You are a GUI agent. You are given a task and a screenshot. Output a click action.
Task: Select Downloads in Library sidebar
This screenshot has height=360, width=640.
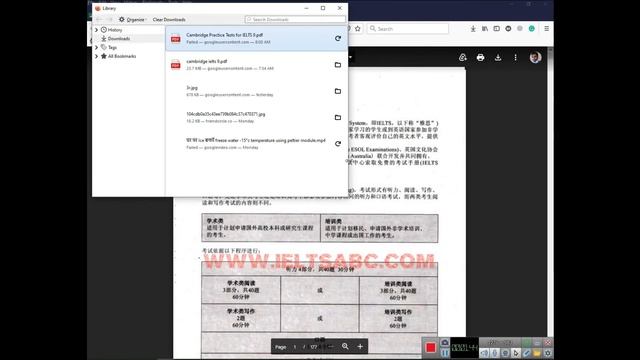pos(116,38)
